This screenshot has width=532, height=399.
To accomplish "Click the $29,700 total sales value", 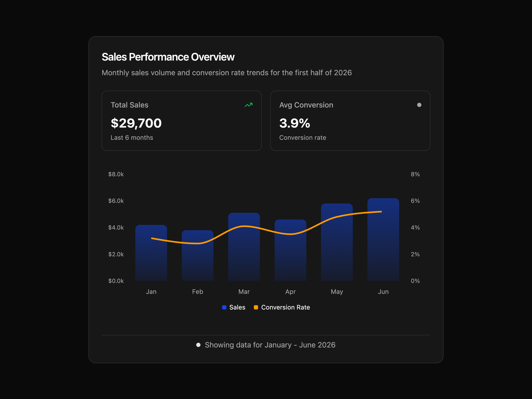I will 136,123.
